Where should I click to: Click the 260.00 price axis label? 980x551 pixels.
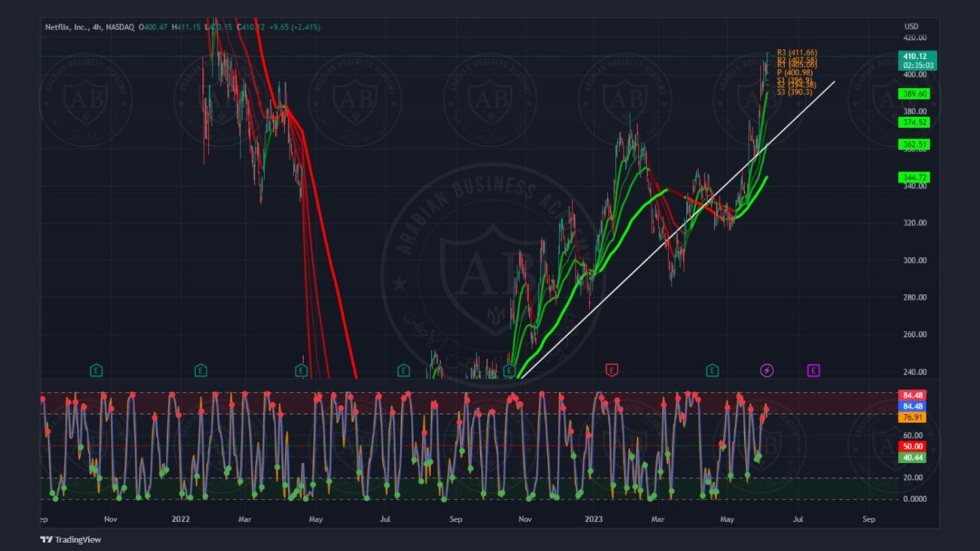pyautogui.click(x=915, y=334)
